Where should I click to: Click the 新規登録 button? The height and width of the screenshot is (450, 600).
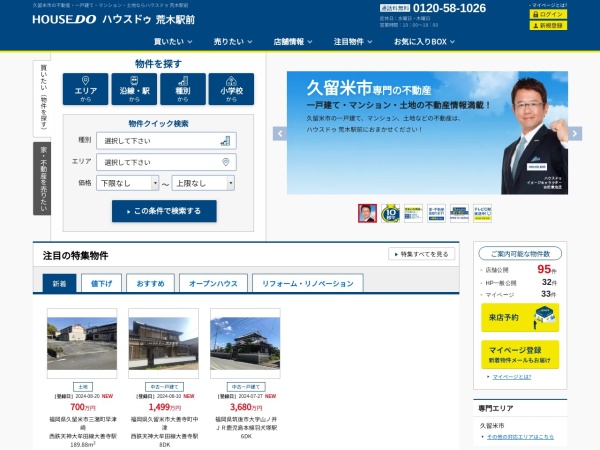tap(548, 25)
